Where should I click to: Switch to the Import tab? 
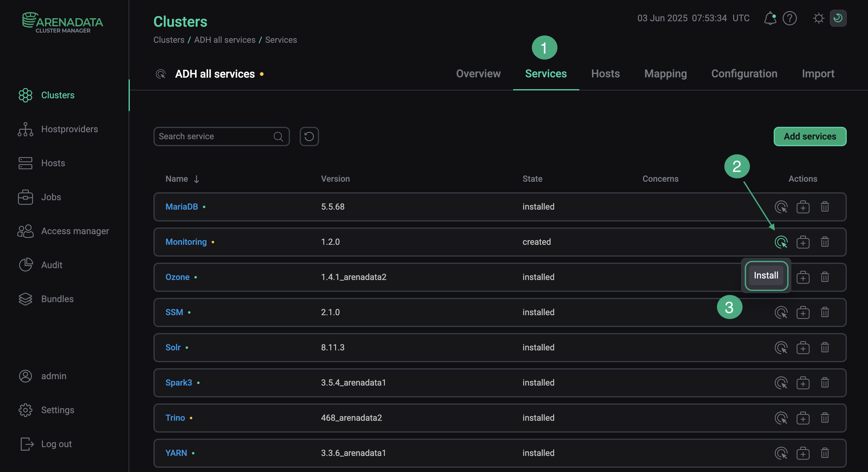[818, 74]
